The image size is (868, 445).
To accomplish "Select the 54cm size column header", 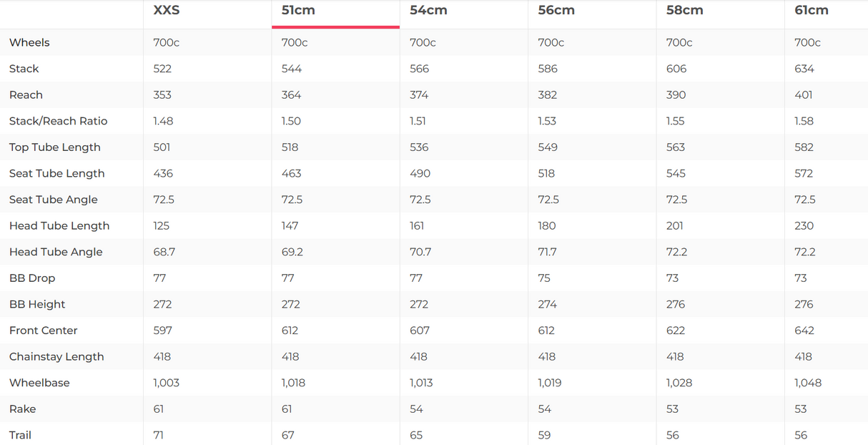I will pyautogui.click(x=428, y=10).
